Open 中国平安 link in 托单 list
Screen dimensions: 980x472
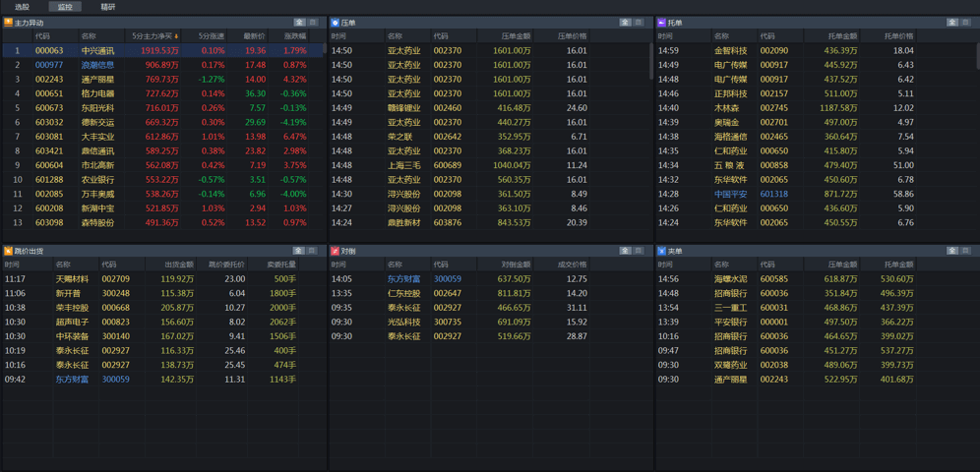(731, 194)
